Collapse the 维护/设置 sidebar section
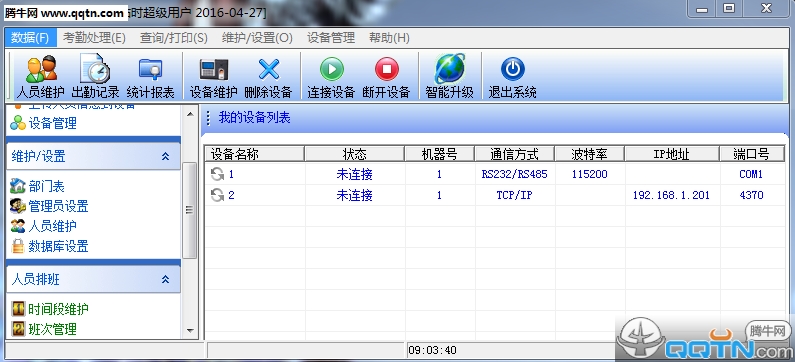The image size is (795, 362). pyautogui.click(x=165, y=157)
